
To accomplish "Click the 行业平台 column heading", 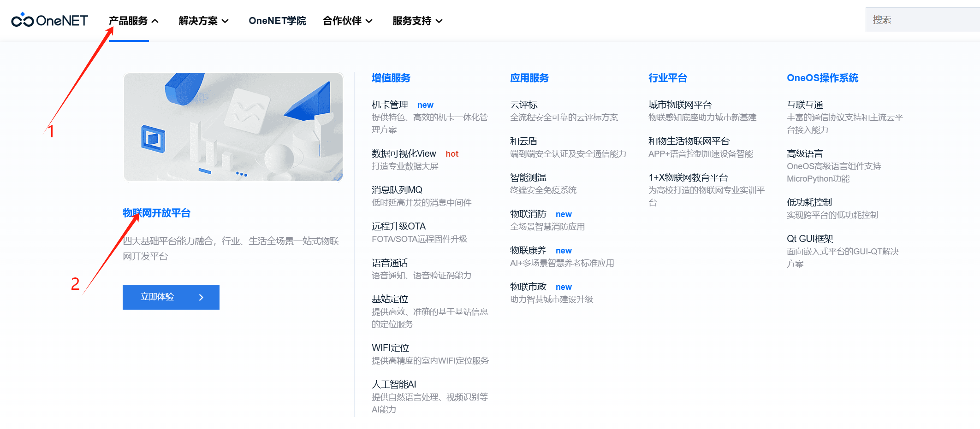I will [668, 78].
